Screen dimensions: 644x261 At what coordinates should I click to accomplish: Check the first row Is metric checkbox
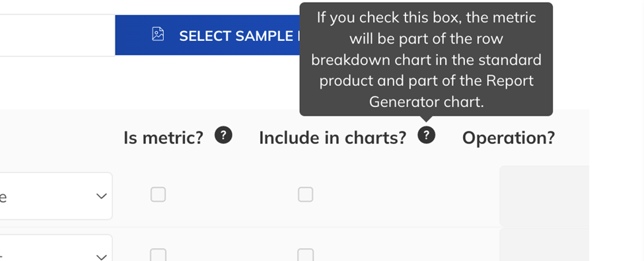click(158, 194)
